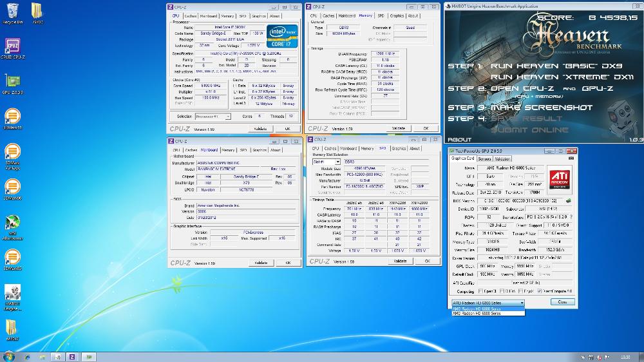644x362 pixels.
Task: Click OK in the CPU-Z SPD window
Action: coord(427,261)
